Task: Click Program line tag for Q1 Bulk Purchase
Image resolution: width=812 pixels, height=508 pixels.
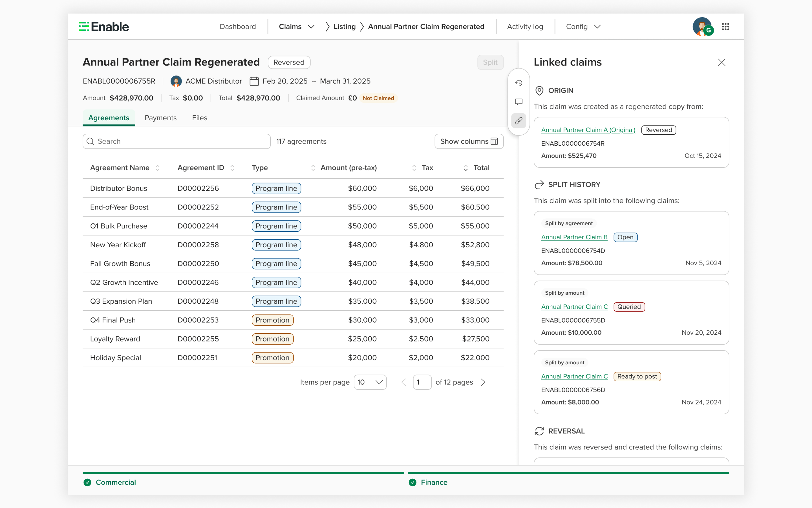Action: tap(276, 226)
